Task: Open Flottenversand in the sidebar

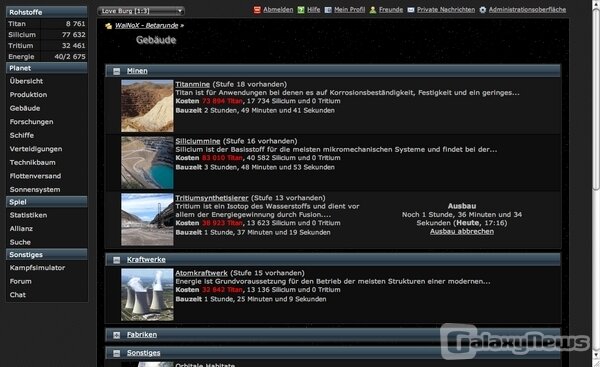Action: pos(35,176)
